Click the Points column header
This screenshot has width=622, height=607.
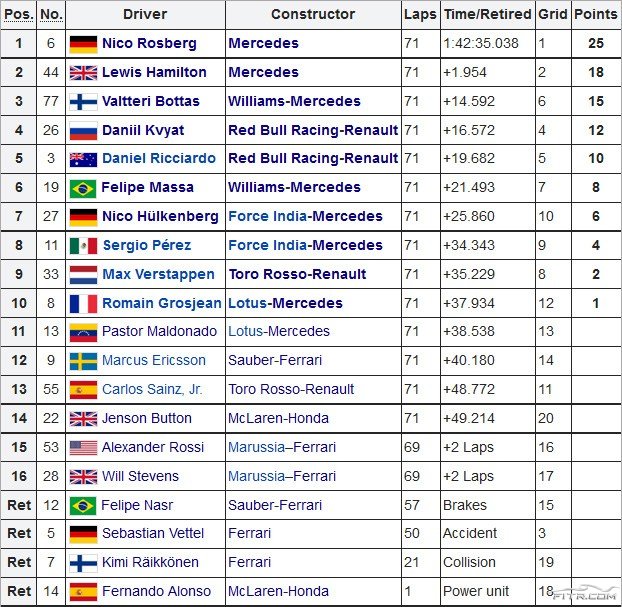(595, 15)
